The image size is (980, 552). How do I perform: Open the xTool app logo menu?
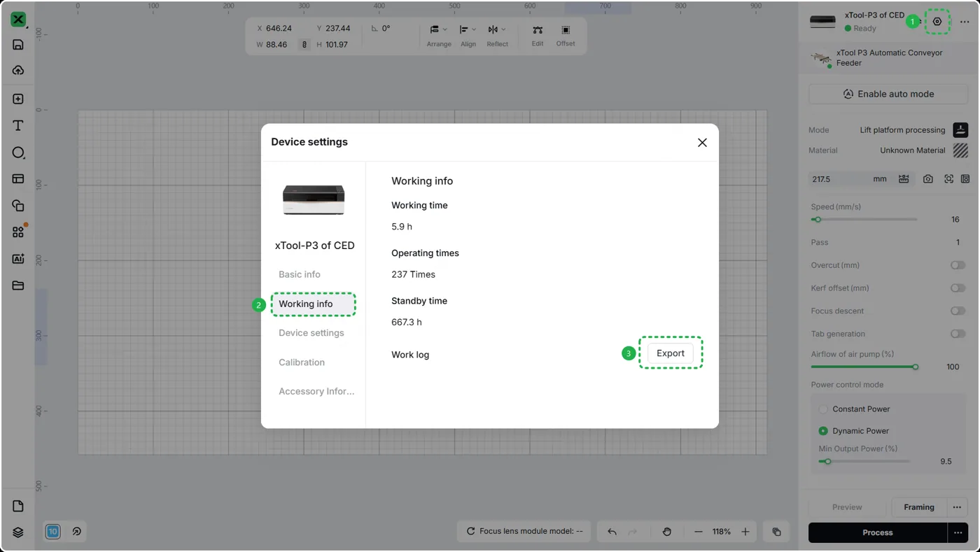click(18, 20)
